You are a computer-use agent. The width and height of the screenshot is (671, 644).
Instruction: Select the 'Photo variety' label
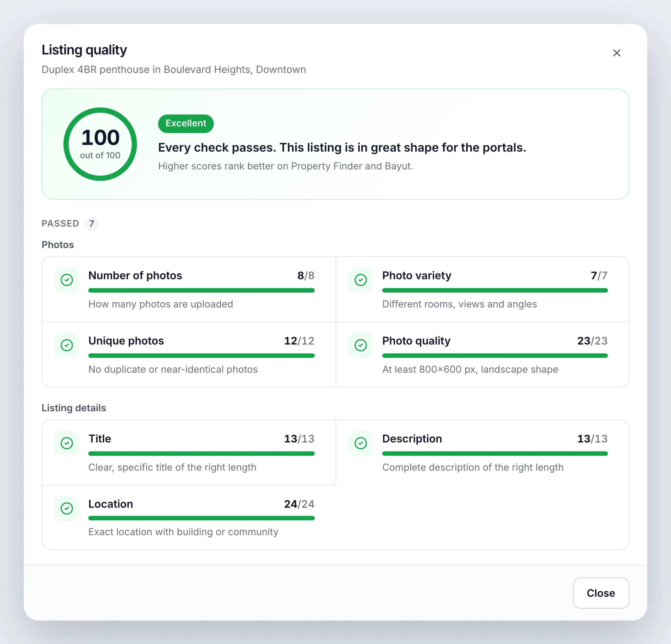tap(417, 276)
